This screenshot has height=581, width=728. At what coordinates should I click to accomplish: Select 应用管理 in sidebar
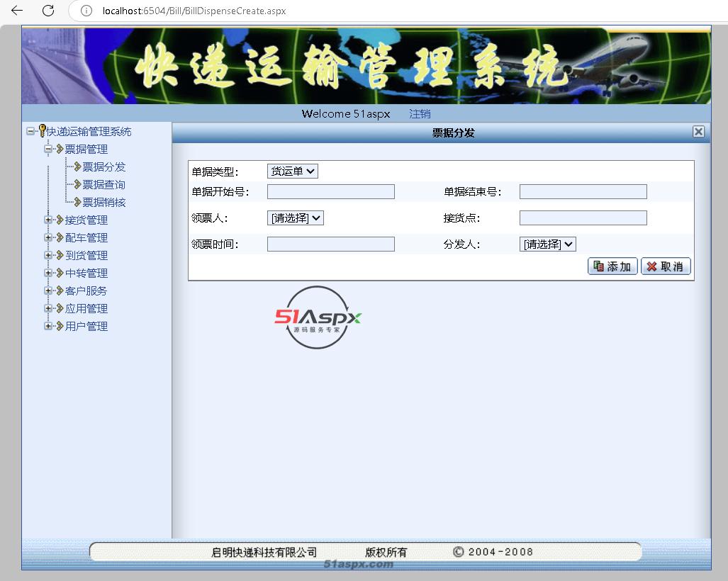[x=86, y=309]
